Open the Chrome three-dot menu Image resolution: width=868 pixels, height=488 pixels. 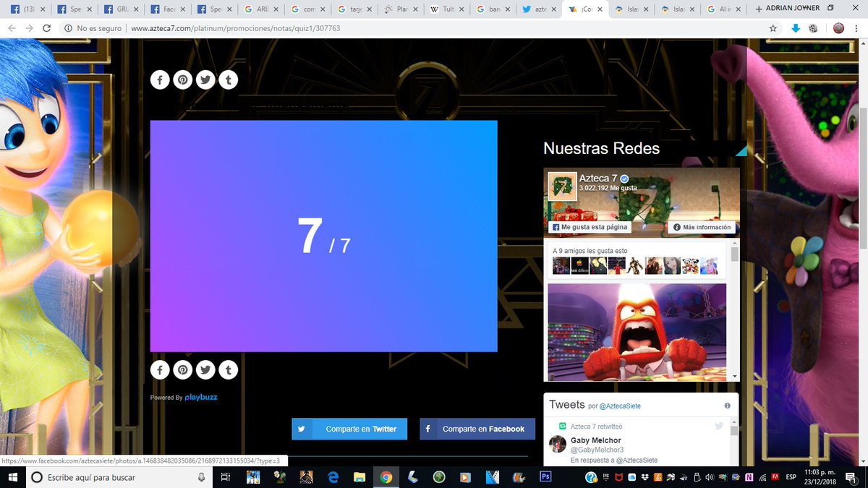tap(857, 28)
